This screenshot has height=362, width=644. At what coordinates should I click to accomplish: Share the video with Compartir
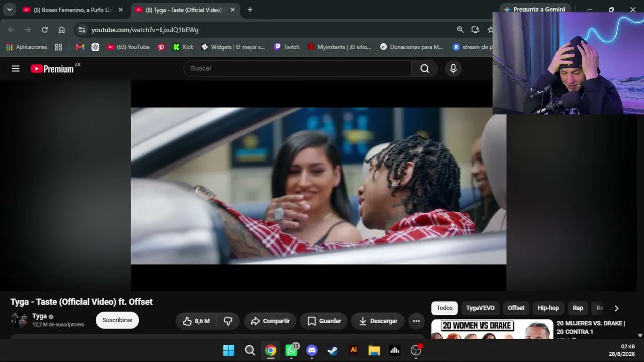[270, 321]
